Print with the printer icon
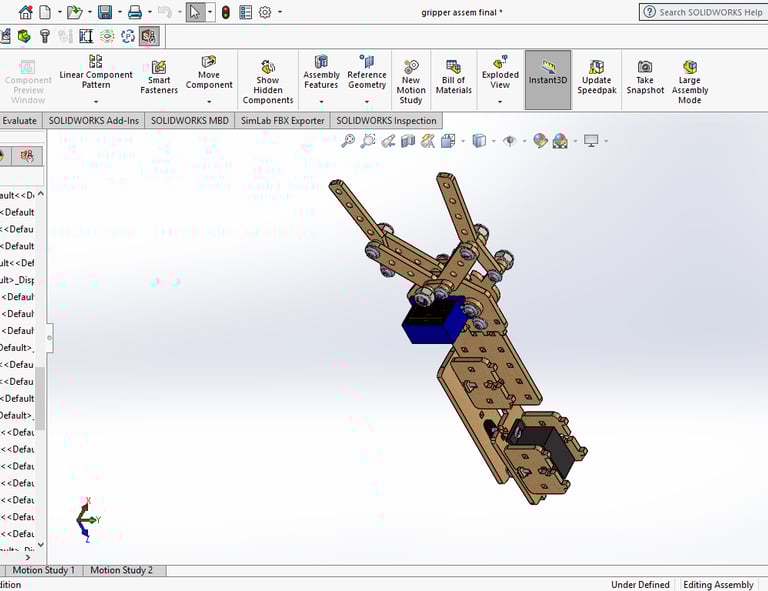768x591 pixels. point(135,12)
